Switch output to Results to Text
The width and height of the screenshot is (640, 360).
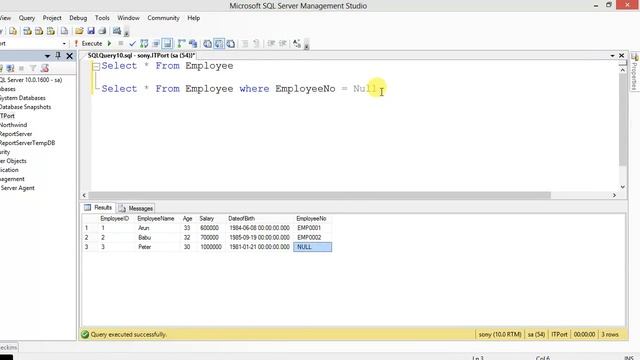(207, 43)
